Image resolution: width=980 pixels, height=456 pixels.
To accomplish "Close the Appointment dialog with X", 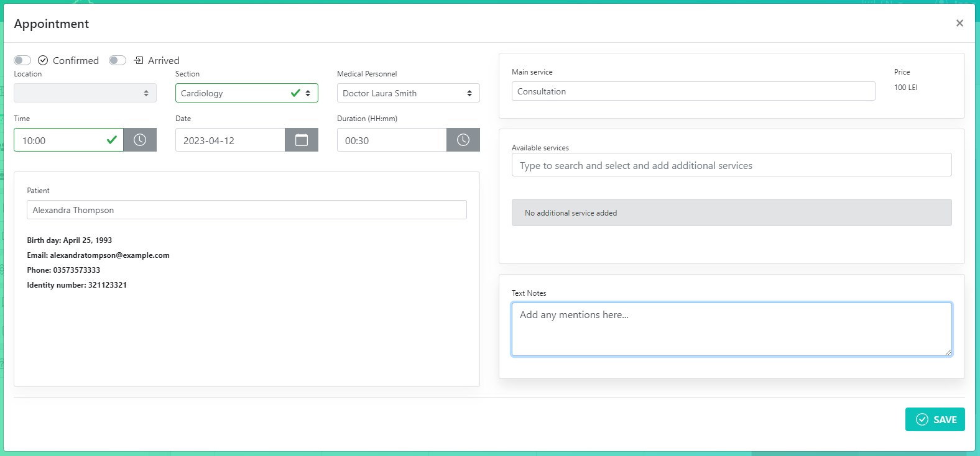I will (959, 23).
